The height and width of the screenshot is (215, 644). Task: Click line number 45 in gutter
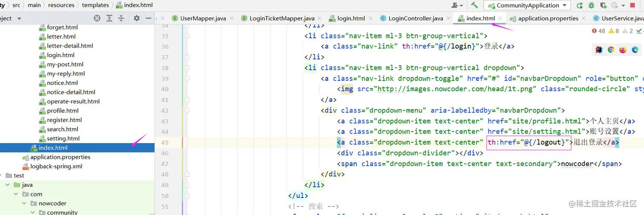(165, 143)
